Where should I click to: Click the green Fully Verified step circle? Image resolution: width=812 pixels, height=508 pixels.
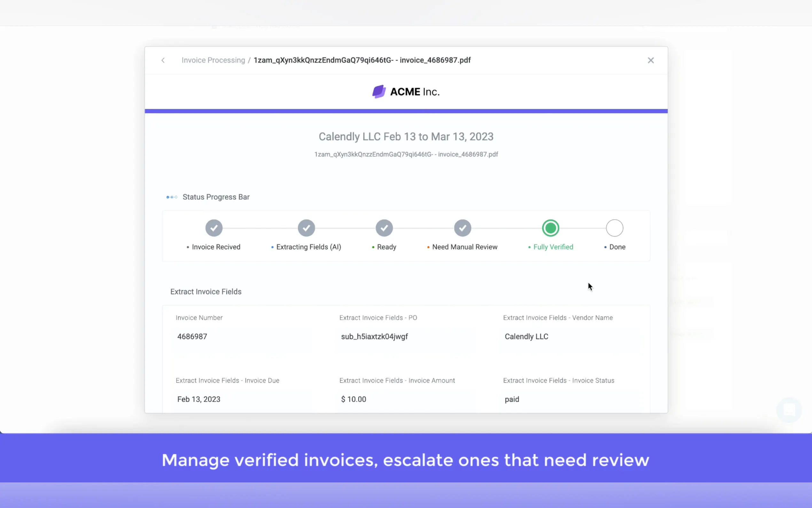(550, 228)
